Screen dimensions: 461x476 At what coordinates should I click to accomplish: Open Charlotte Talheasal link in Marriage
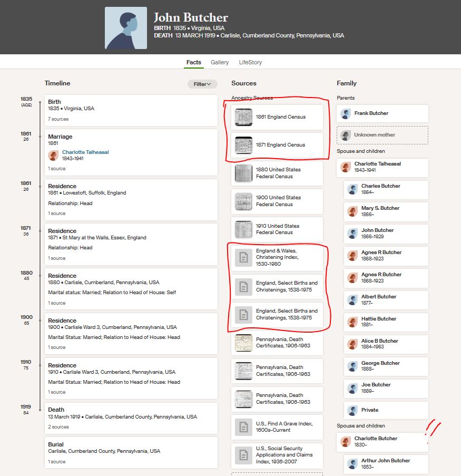click(x=85, y=152)
